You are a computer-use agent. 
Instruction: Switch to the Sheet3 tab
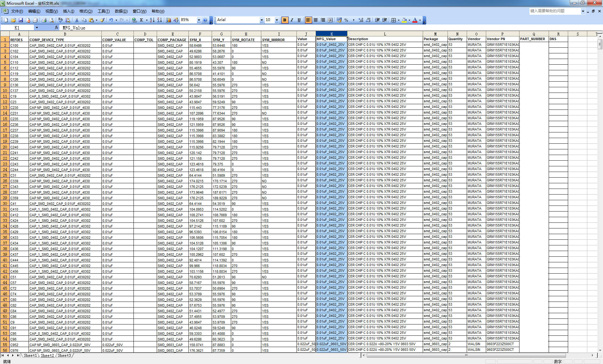(x=64, y=356)
